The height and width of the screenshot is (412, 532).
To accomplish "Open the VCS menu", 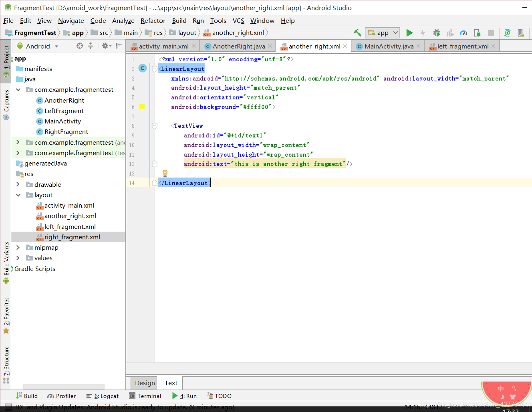I will (238, 20).
